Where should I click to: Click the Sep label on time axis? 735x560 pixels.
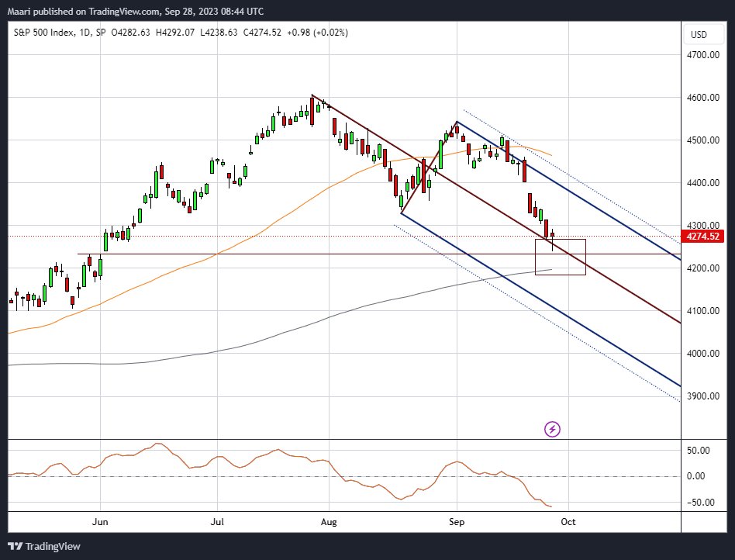(x=457, y=522)
